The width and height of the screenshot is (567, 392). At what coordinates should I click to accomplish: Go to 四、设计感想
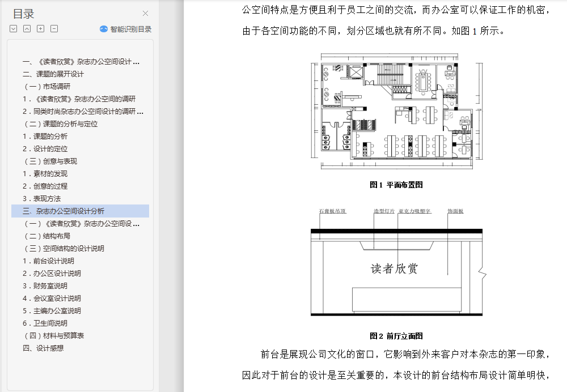[43, 348]
